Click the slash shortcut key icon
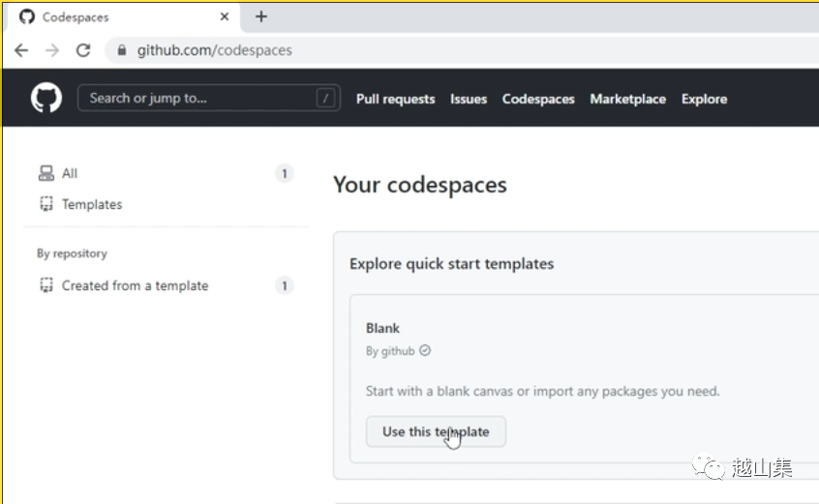The height and width of the screenshot is (504, 819). point(326,99)
